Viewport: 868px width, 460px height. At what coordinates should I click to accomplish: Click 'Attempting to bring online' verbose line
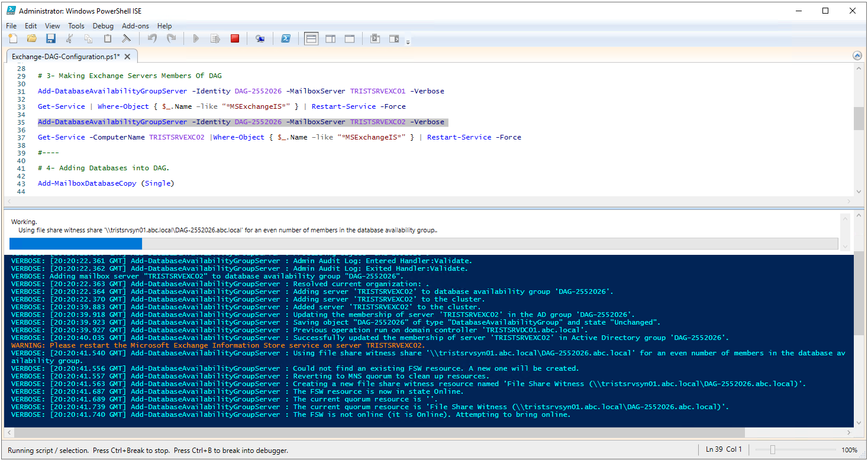(291, 414)
